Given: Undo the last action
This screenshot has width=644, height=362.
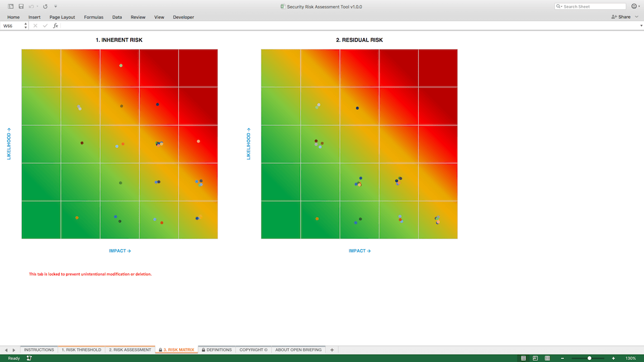Looking at the screenshot, I should [x=31, y=6].
